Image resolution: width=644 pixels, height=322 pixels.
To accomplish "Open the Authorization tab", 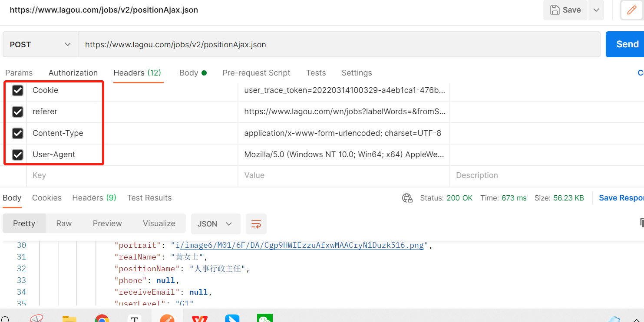I will pyautogui.click(x=73, y=73).
